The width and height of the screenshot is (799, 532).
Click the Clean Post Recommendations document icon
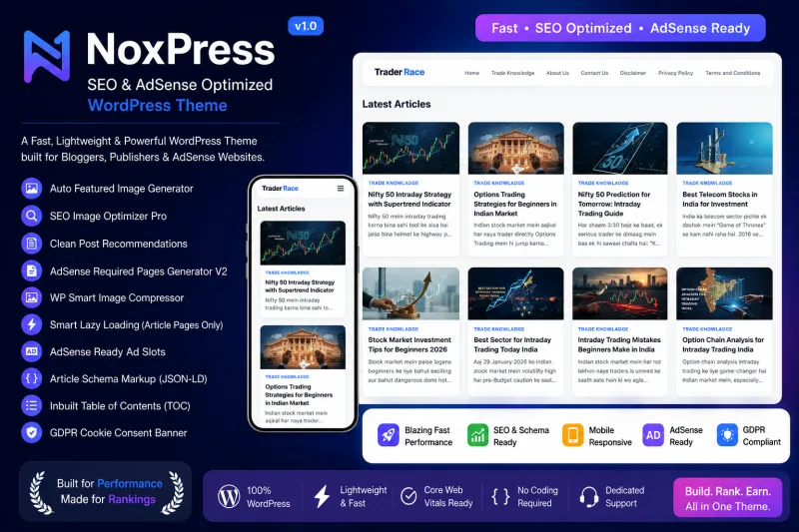coord(32,244)
